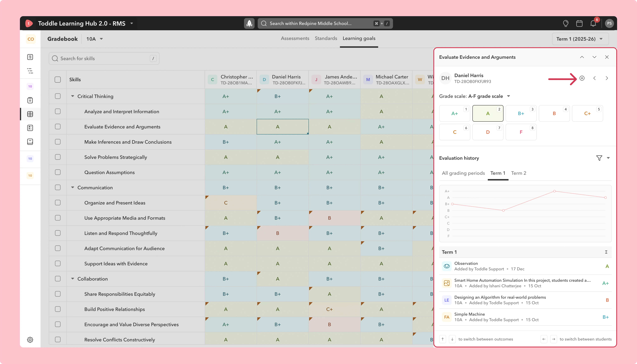Close the Evaluate Evidence panel
This screenshot has height=364, width=637.
tap(607, 57)
